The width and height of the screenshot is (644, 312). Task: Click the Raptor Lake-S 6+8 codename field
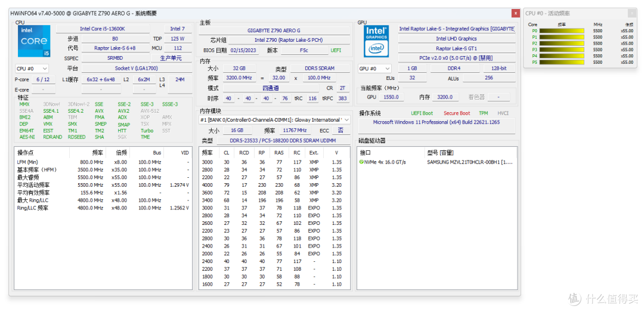116,48
